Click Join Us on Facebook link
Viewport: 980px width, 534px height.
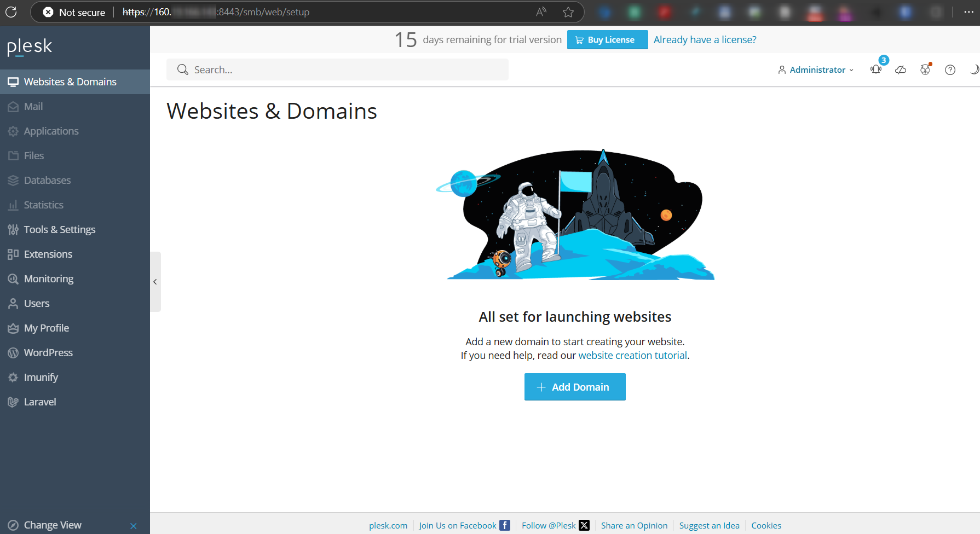(x=458, y=525)
